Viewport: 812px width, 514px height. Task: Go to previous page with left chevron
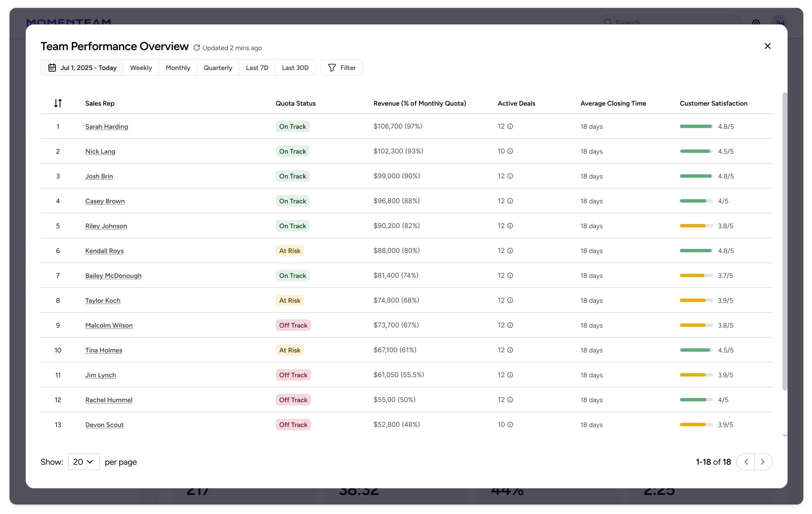coord(746,462)
